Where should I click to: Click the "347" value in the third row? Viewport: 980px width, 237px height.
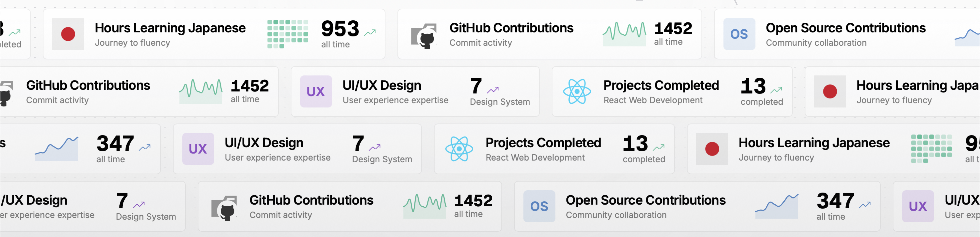click(x=115, y=143)
